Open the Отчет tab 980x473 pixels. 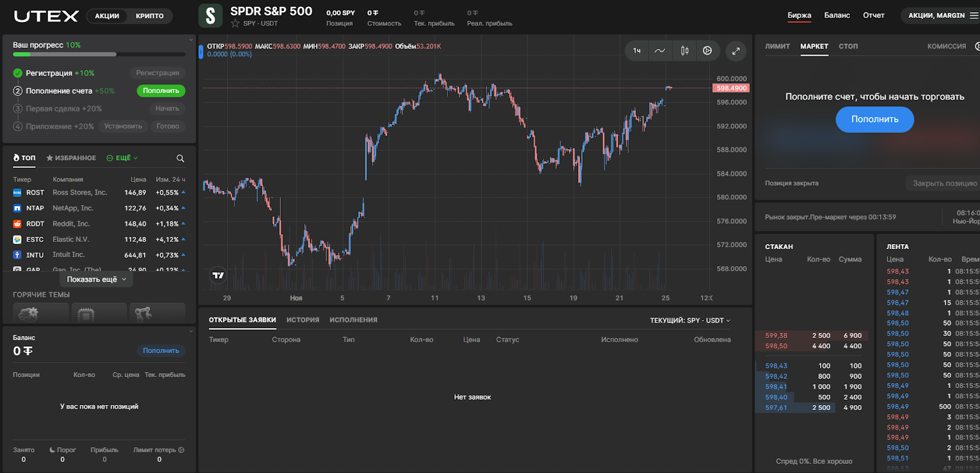(873, 15)
